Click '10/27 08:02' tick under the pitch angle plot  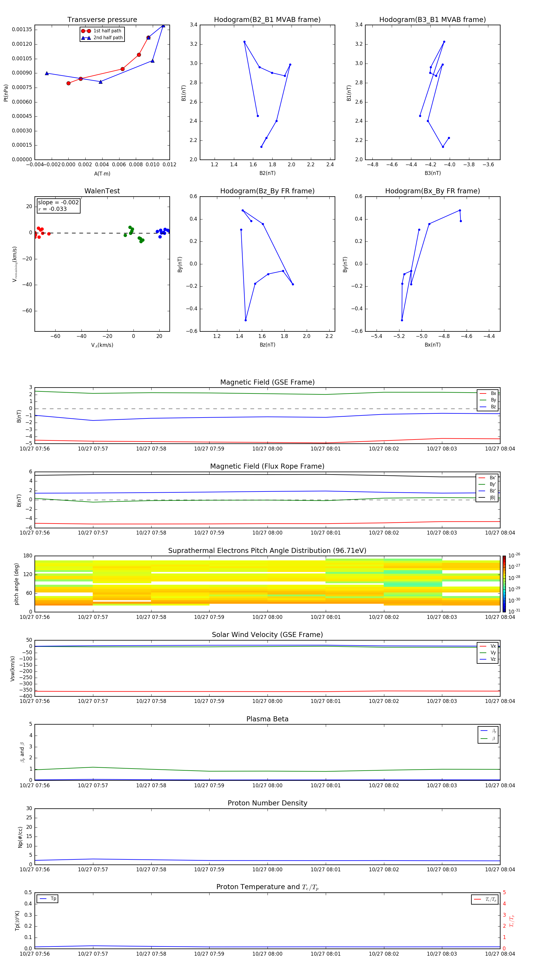[x=384, y=617]
